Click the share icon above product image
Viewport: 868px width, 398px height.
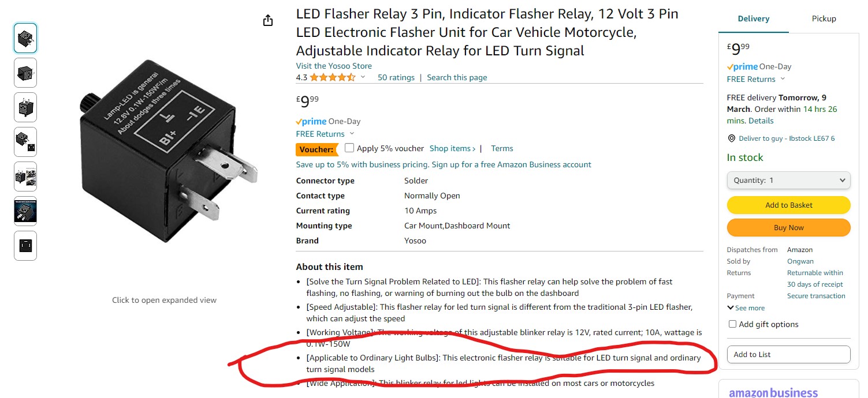tap(267, 21)
